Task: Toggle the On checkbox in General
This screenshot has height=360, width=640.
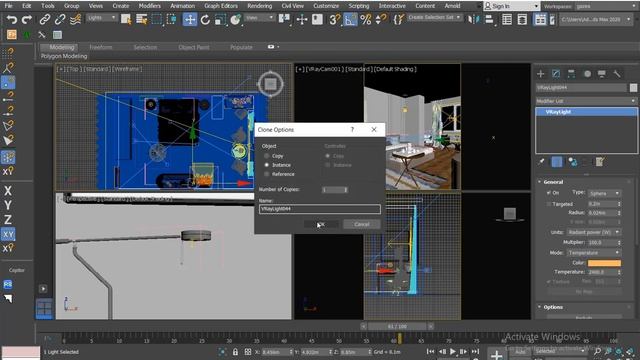Action: pos(548,193)
